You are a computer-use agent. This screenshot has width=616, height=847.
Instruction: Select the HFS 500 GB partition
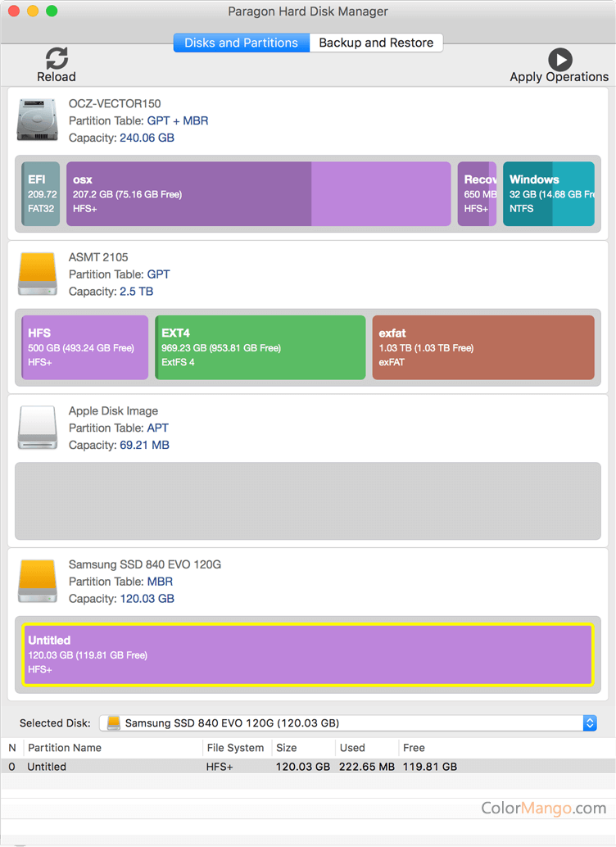coord(84,347)
